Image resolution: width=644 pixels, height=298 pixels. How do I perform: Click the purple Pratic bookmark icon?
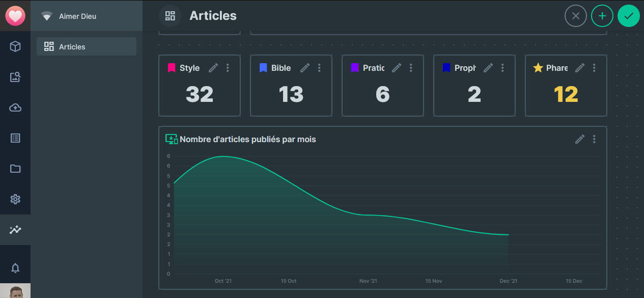355,68
